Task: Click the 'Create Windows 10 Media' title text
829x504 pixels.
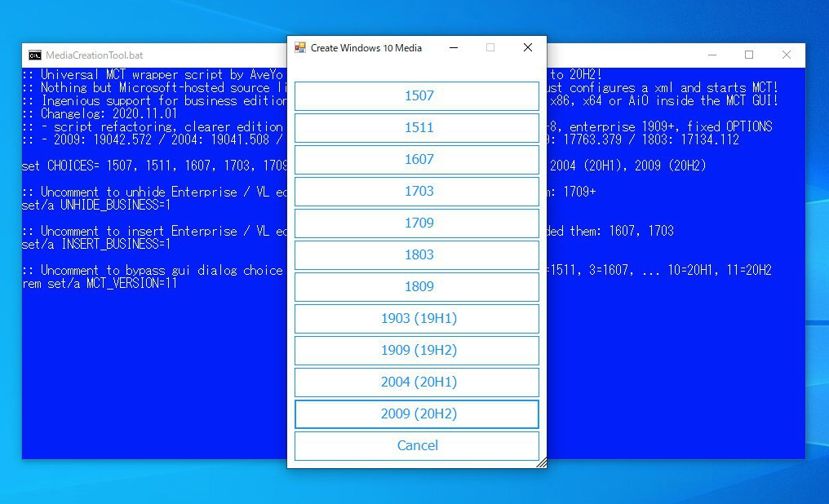Action: [x=366, y=48]
